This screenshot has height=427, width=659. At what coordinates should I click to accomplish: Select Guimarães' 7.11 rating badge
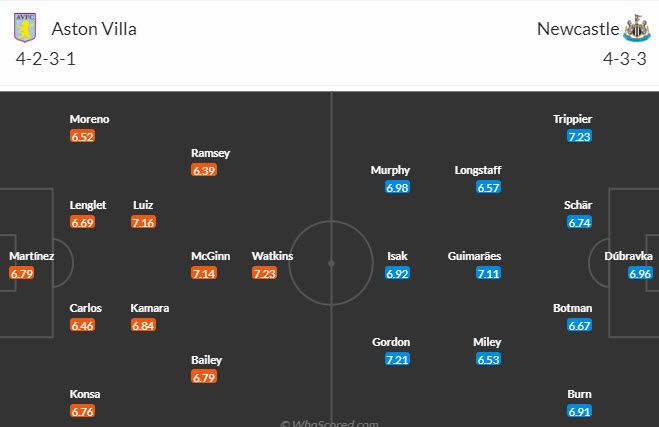coord(488,273)
